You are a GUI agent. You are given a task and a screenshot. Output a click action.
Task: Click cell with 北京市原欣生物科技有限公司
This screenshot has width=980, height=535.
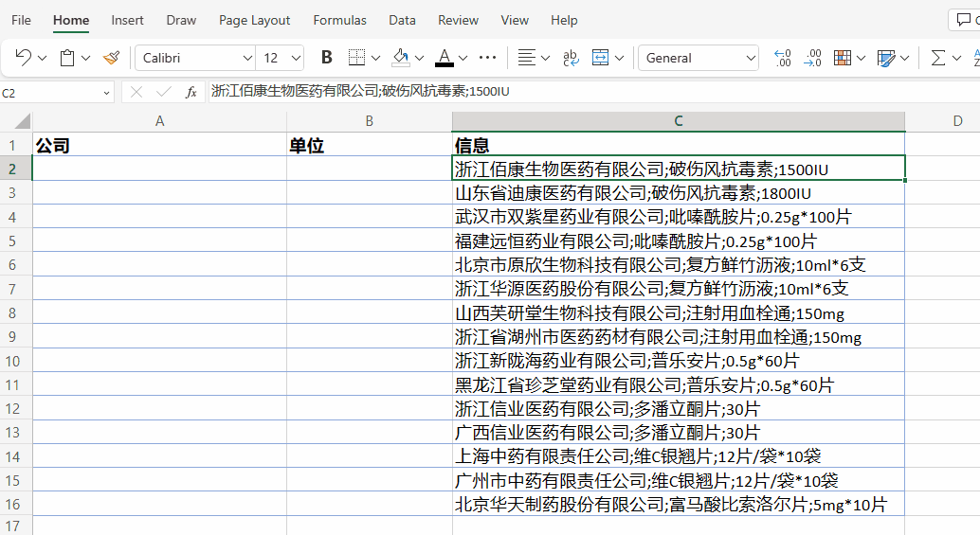pyautogui.click(x=678, y=265)
